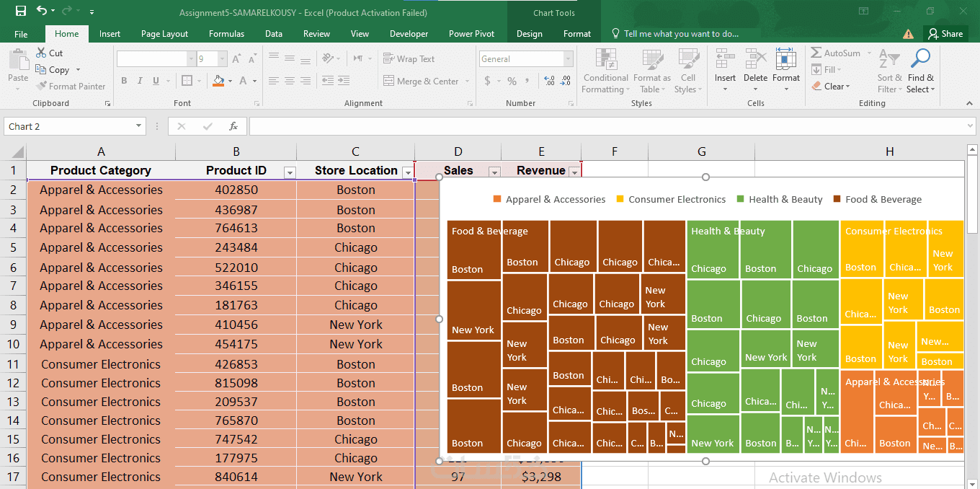Click the formula bar input
Viewport: 980px width, 489px height.
[611, 126]
